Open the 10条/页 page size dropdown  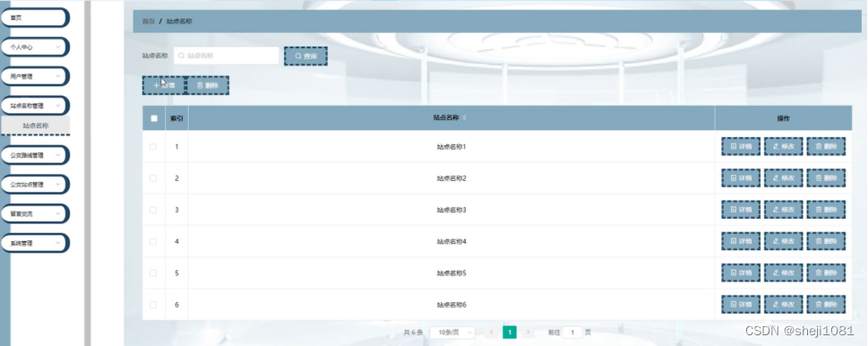(452, 333)
